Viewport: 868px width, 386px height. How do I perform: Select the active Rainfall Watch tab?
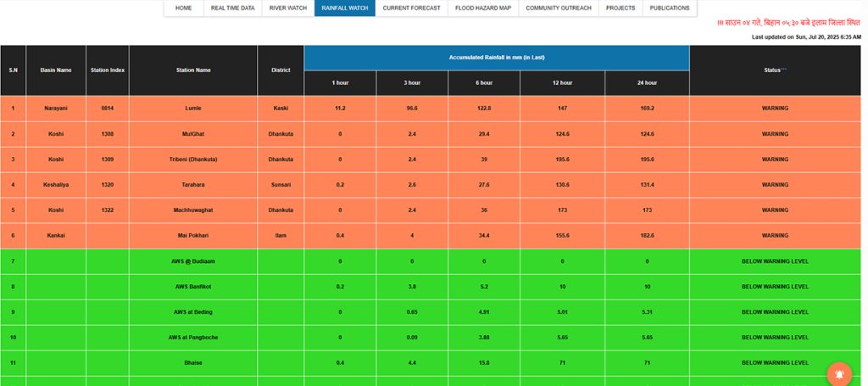(x=344, y=8)
